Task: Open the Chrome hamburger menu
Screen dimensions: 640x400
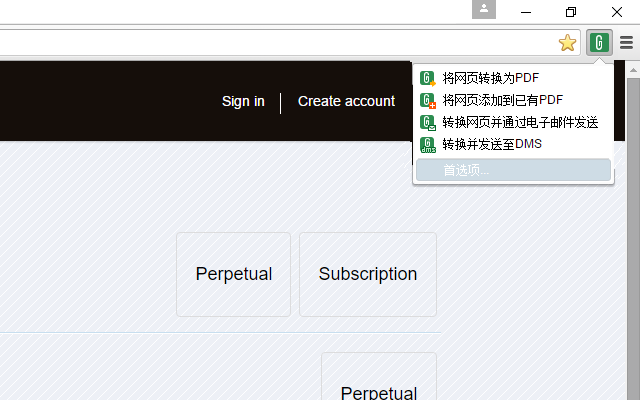Action: 626,42
